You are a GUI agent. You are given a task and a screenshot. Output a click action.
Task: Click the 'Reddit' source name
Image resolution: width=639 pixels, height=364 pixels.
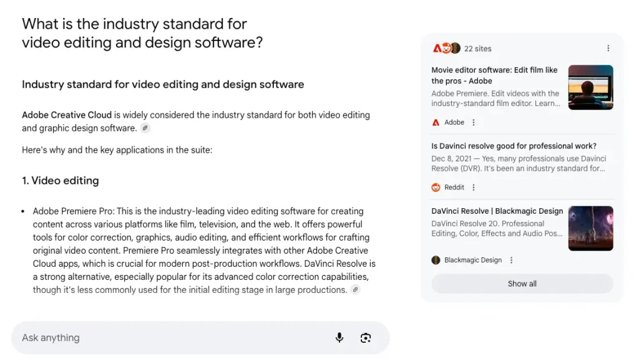point(454,187)
